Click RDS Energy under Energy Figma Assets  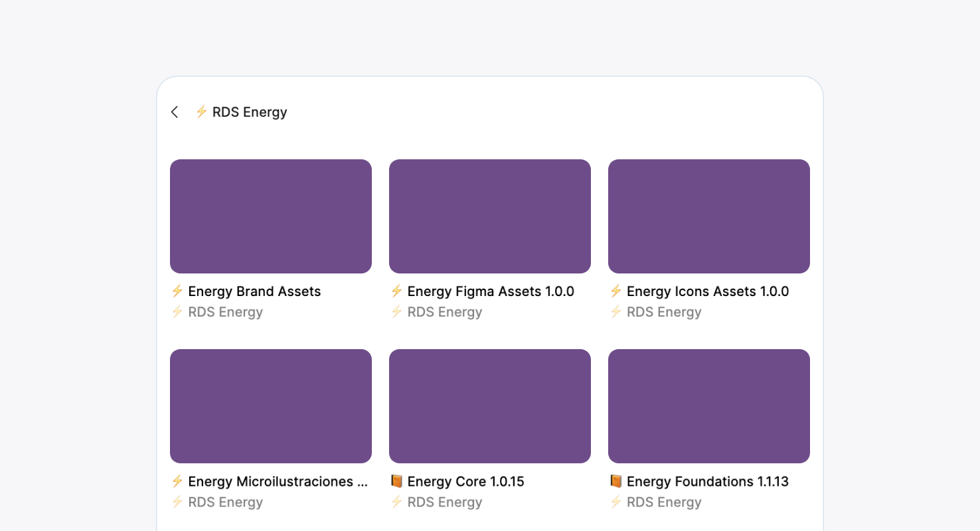coord(445,312)
